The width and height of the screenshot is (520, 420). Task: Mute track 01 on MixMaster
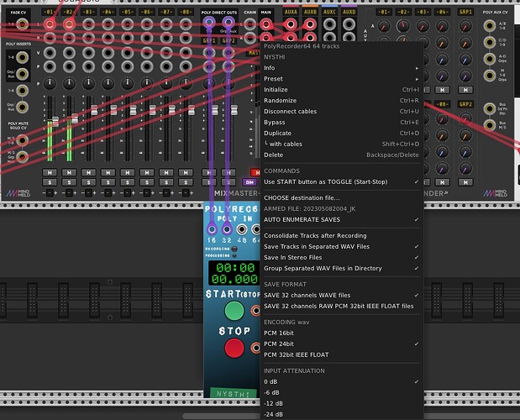[x=50, y=172]
